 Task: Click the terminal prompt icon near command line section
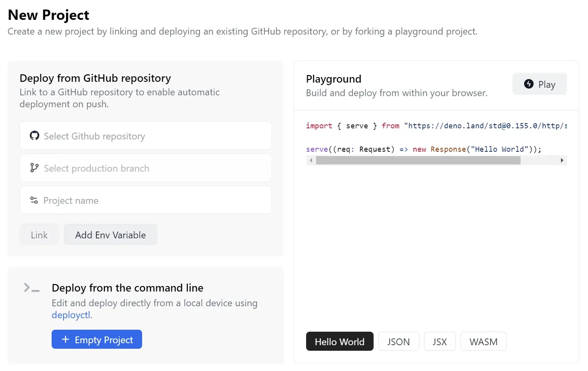click(x=31, y=288)
